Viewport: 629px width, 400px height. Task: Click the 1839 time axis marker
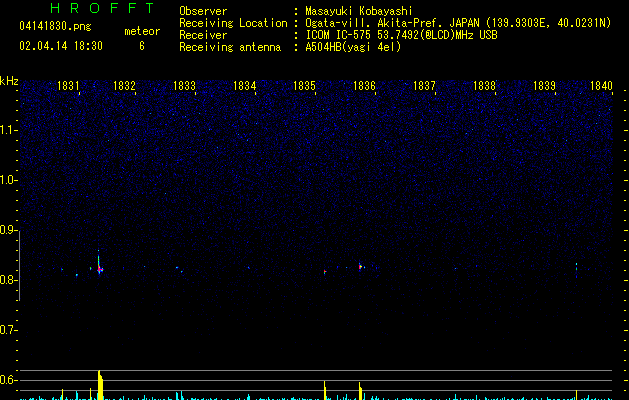544,85
